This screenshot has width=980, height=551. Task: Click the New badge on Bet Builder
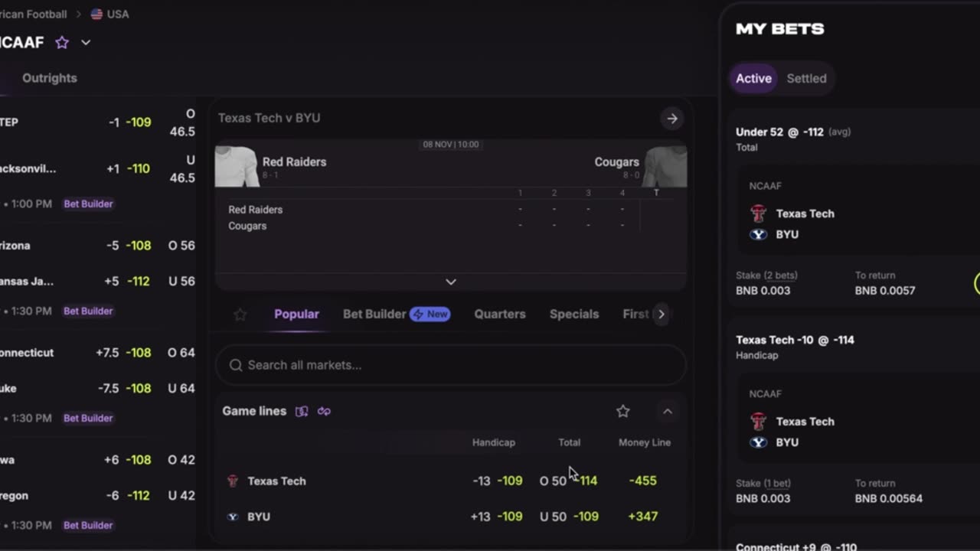tap(430, 315)
